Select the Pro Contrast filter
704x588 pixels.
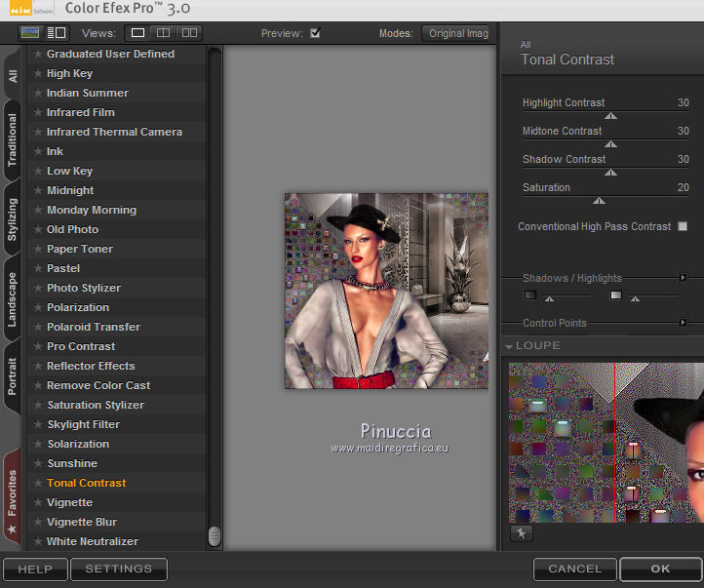[x=81, y=346]
